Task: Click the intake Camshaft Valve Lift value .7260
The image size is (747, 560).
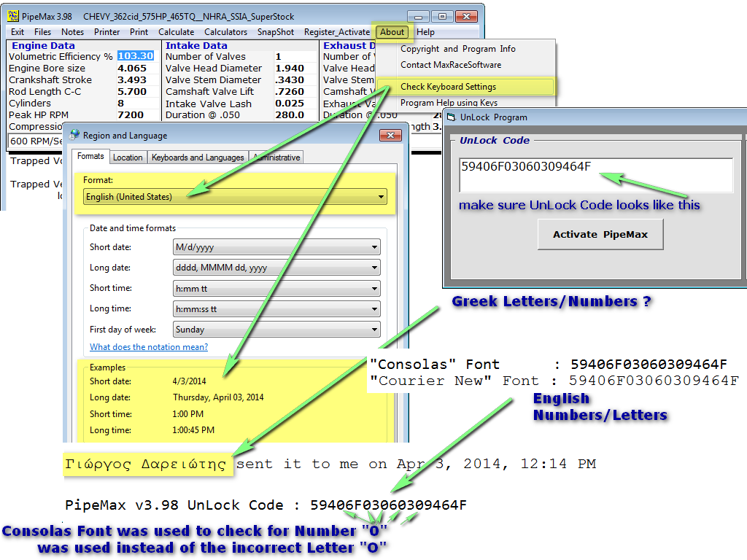Action: pyautogui.click(x=290, y=91)
